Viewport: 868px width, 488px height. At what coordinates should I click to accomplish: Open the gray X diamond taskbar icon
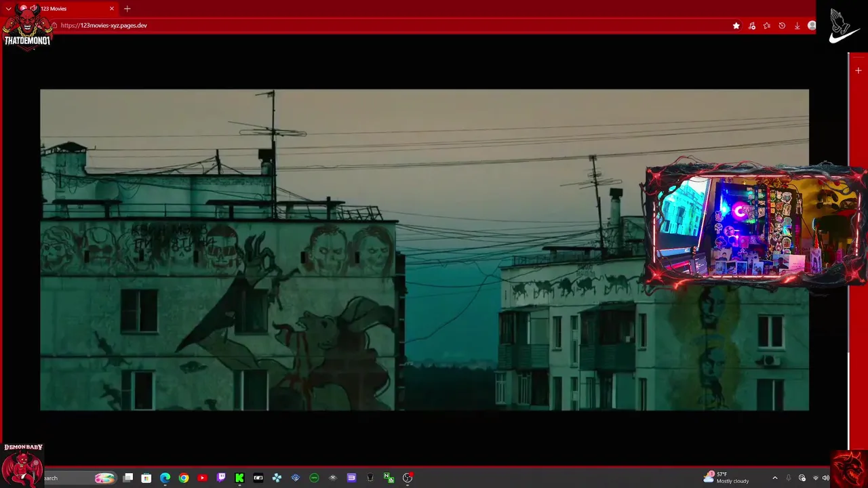[x=332, y=478]
